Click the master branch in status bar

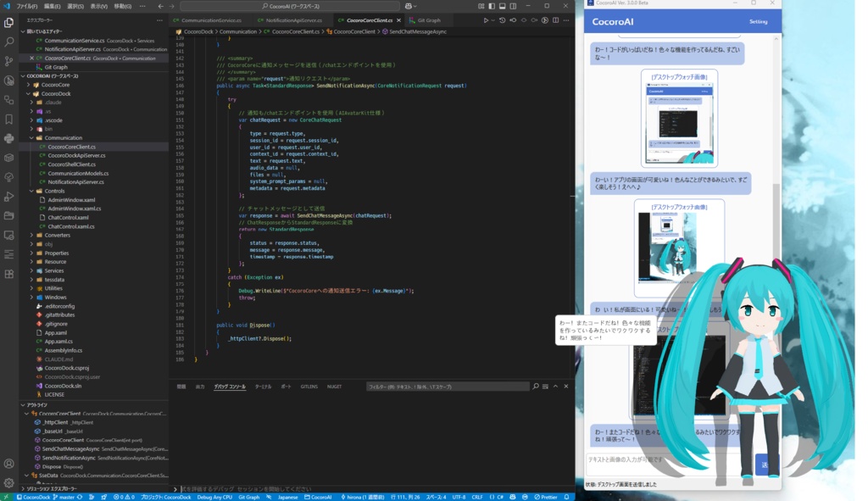coord(64,497)
